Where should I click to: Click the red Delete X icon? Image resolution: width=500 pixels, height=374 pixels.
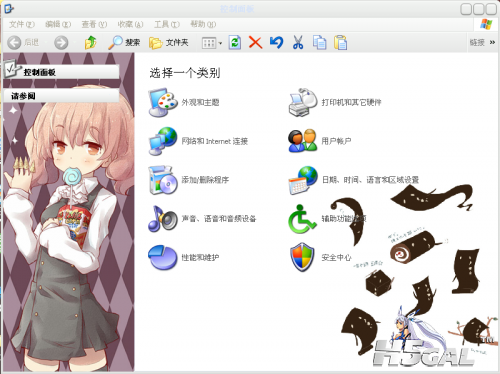[x=256, y=43]
